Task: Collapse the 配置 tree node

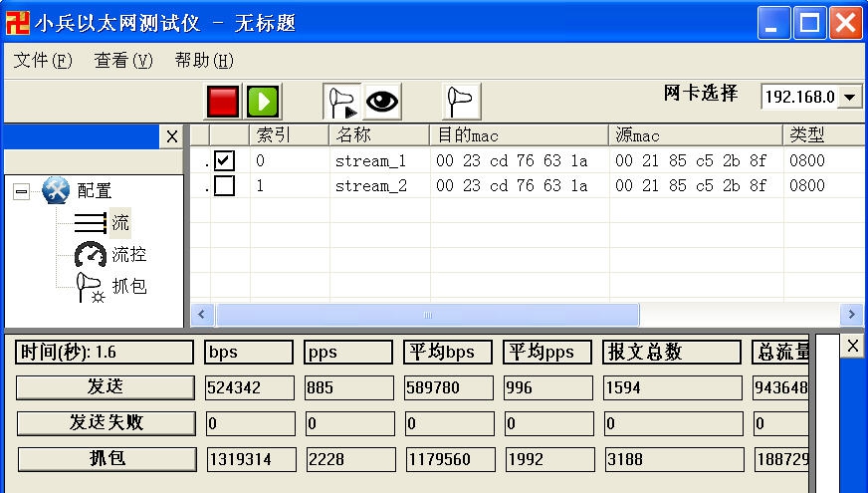Action: [22, 191]
